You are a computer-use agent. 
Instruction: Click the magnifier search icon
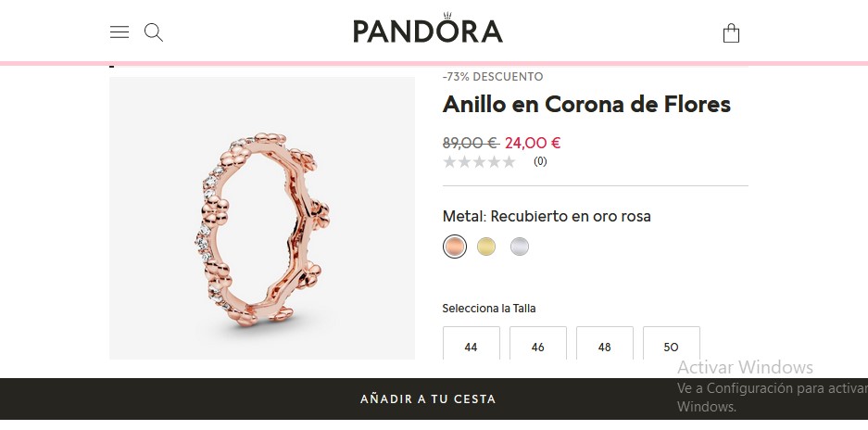tap(154, 32)
